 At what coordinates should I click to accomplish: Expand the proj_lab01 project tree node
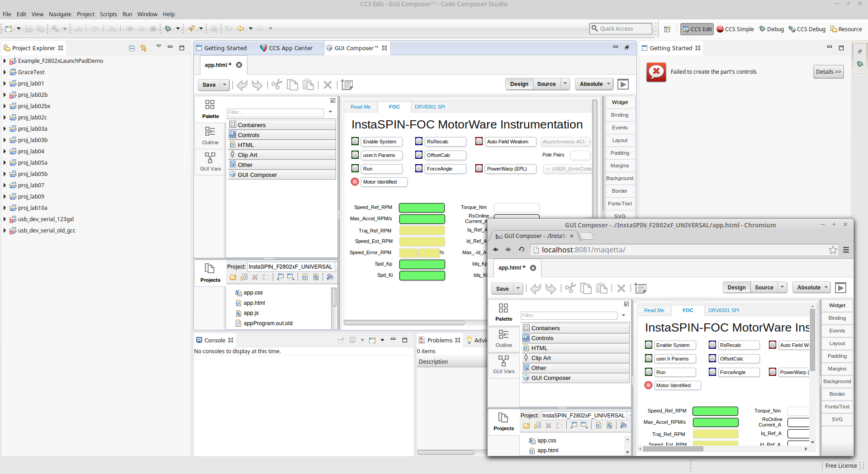(5, 84)
